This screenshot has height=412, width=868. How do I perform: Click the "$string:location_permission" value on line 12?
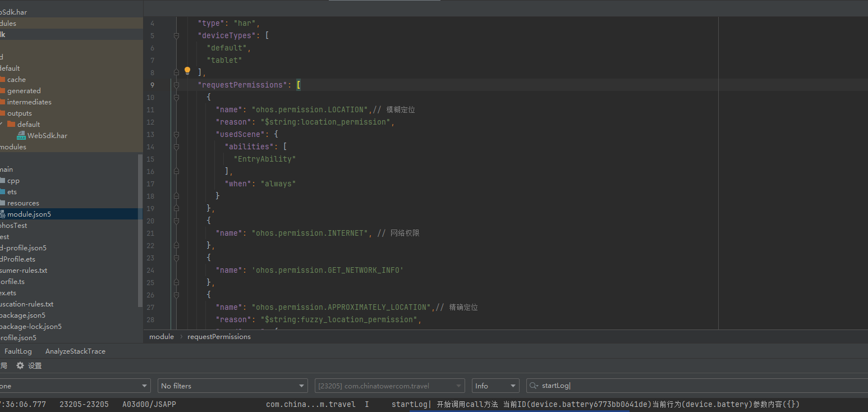click(x=325, y=122)
